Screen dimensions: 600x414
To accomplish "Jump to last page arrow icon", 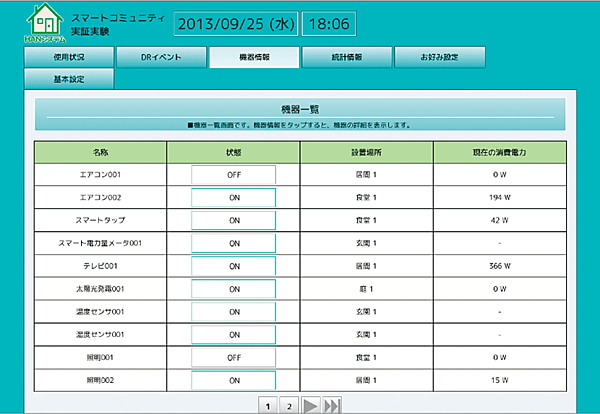I will click(x=333, y=405).
